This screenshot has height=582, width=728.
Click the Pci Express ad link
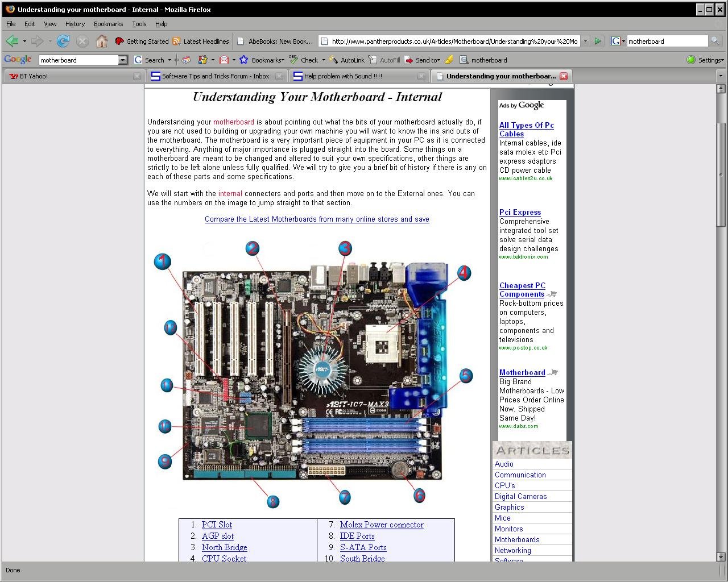click(520, 213)
